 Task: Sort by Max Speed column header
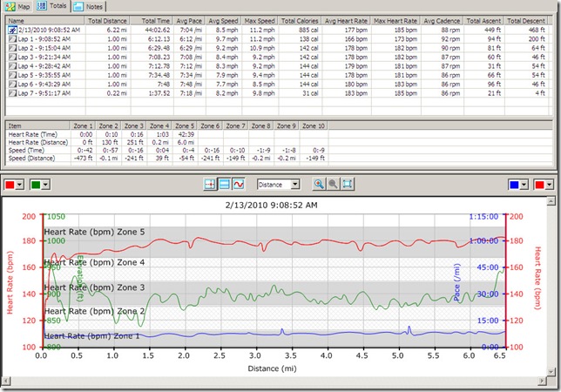[x=260, y=21]
